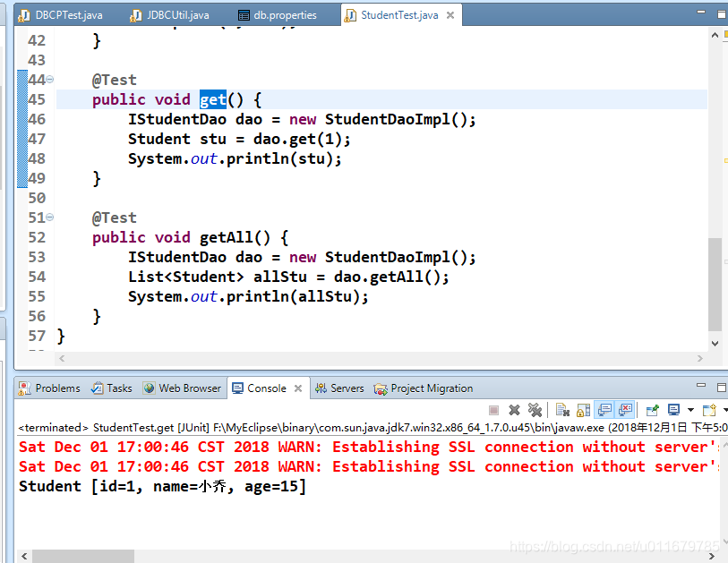
Task: Toggle show console on standard out change
Action: pos(604,410)
